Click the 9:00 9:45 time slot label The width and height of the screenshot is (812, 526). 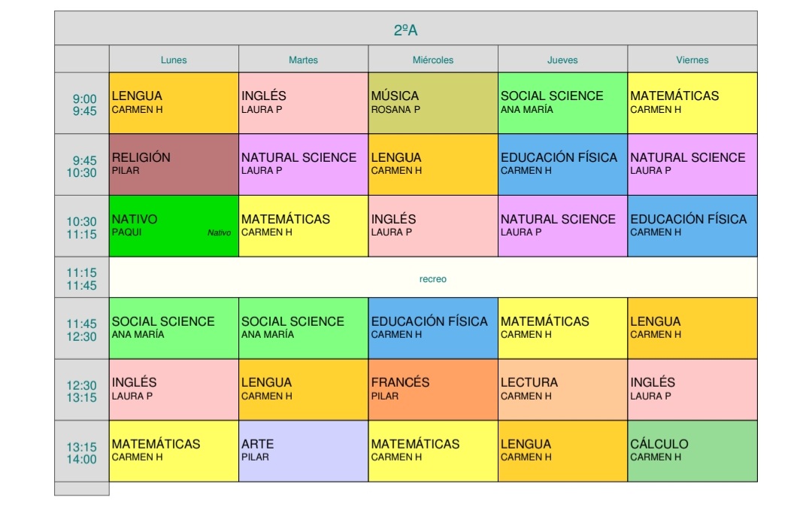[82, 104]
